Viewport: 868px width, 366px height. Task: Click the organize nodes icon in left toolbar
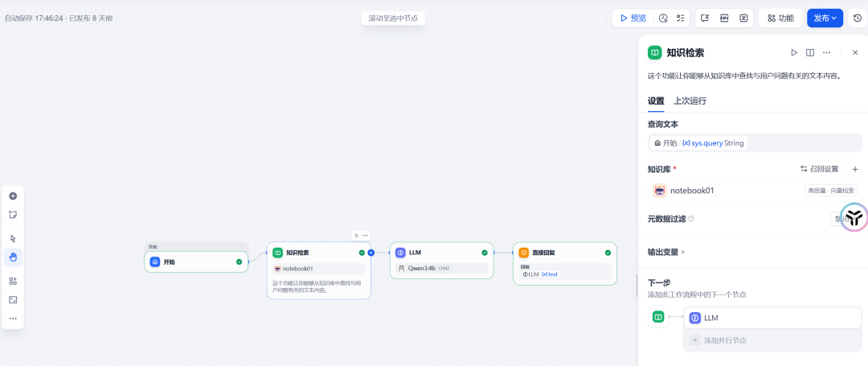(13, 281)
